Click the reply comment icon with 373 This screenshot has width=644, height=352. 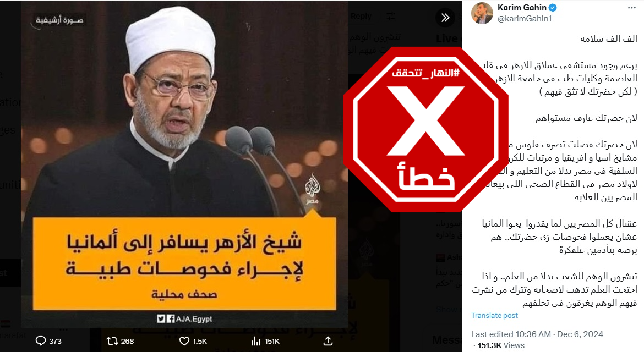pos(41,341)
